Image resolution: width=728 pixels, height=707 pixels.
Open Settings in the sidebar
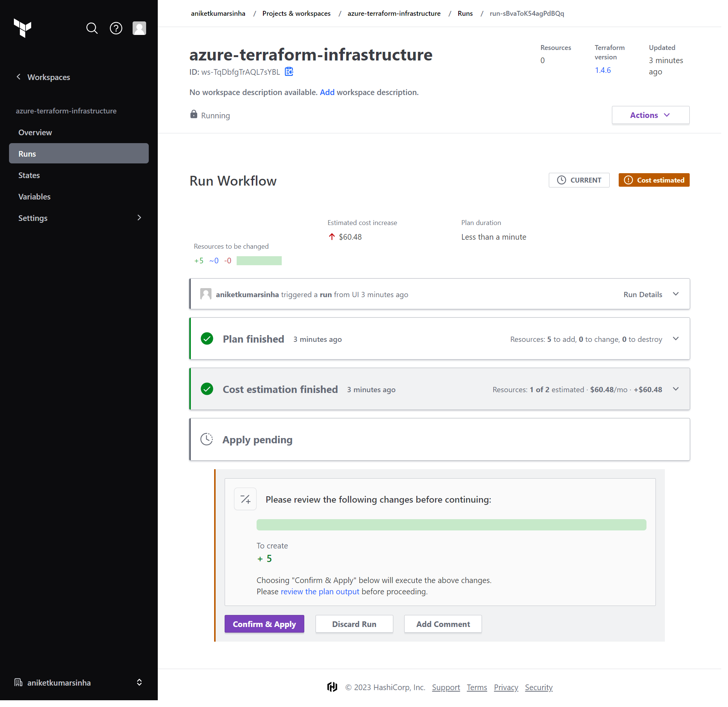[79, 218]
